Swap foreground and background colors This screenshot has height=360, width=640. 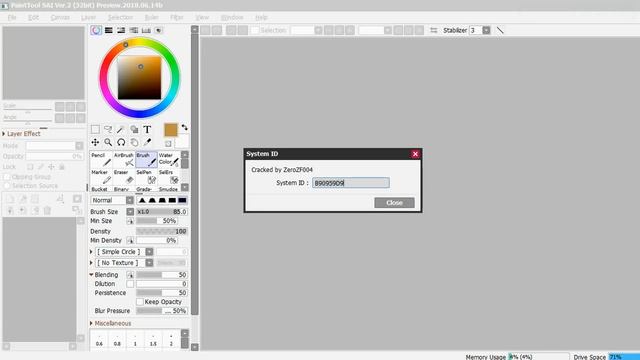click(x=184, y=127)
